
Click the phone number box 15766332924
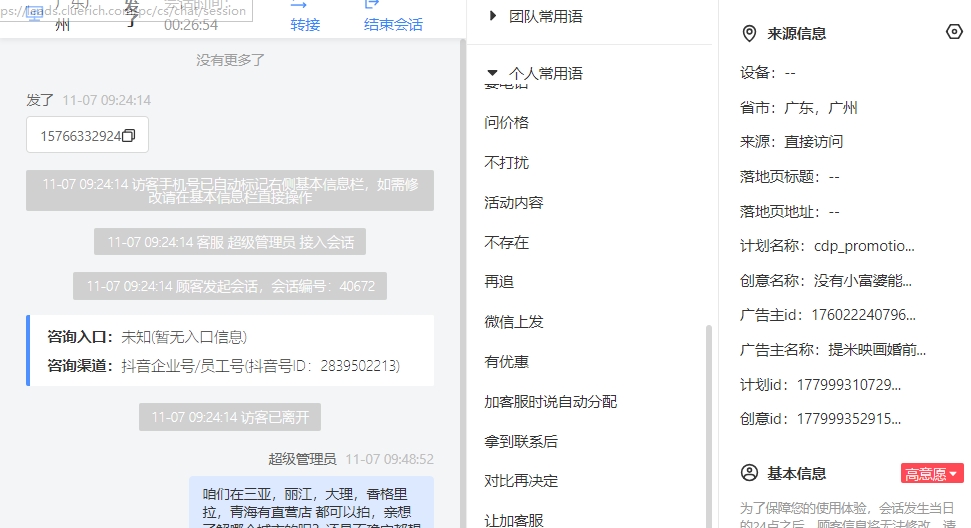[x=87, y=135]
